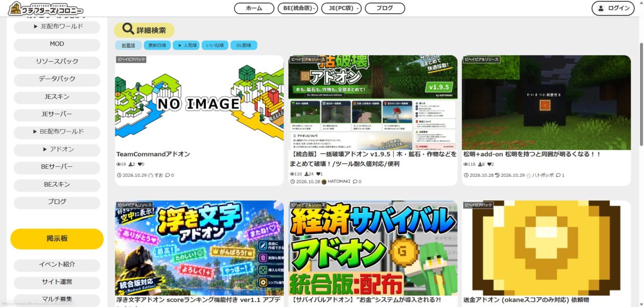The height and width of the screenshot is (307, 644).
Task: Click the views eye icon on TeamCommandアドオン card
Action: 119,164
